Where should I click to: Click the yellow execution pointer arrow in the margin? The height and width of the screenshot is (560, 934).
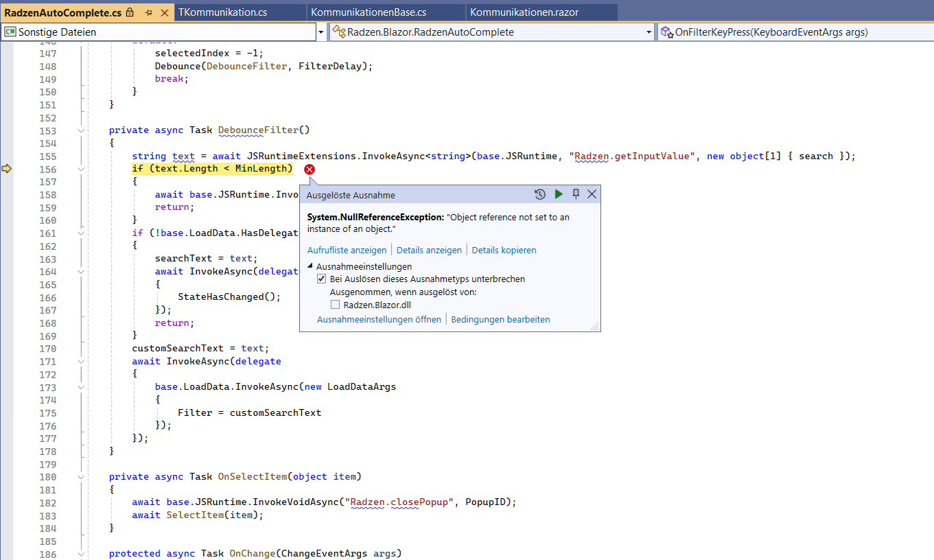(5, 169)
